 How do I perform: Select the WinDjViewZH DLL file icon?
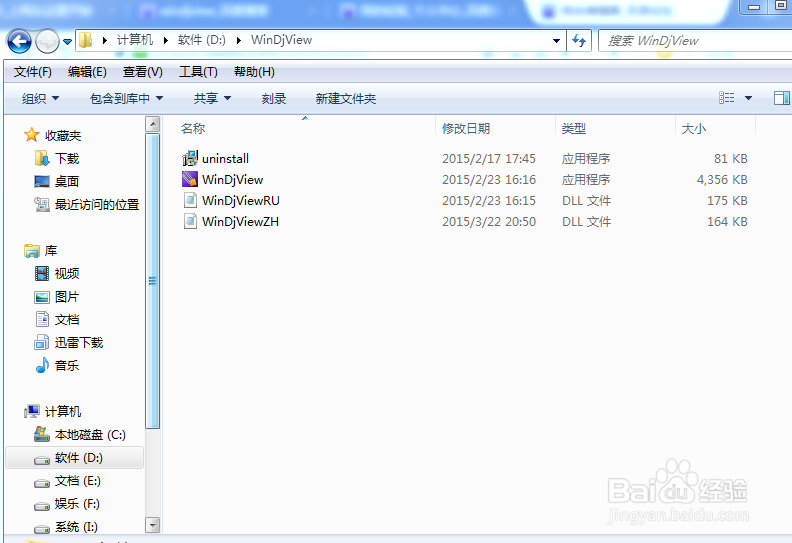(x=190, y=221)
